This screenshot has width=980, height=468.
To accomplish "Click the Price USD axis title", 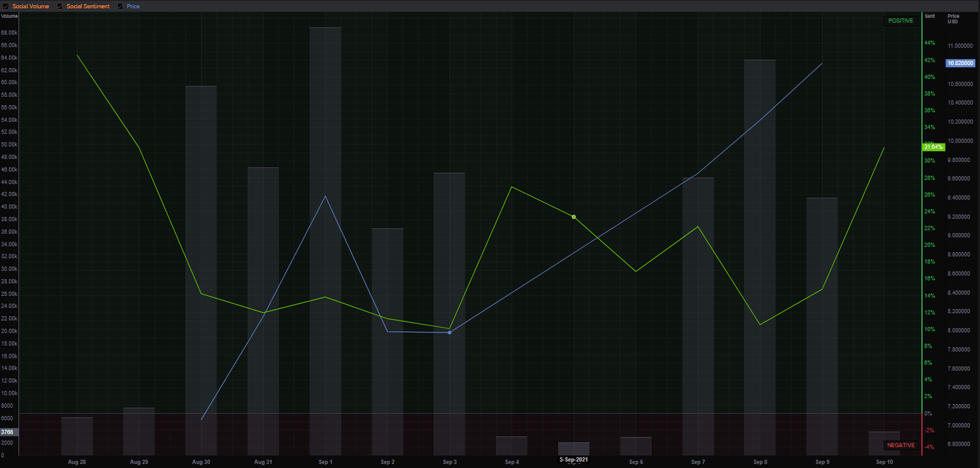I will [x=953, y=18].
